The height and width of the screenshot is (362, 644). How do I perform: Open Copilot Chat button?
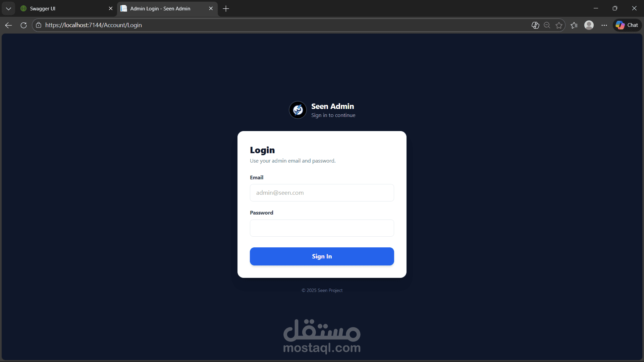pos(627,25)
